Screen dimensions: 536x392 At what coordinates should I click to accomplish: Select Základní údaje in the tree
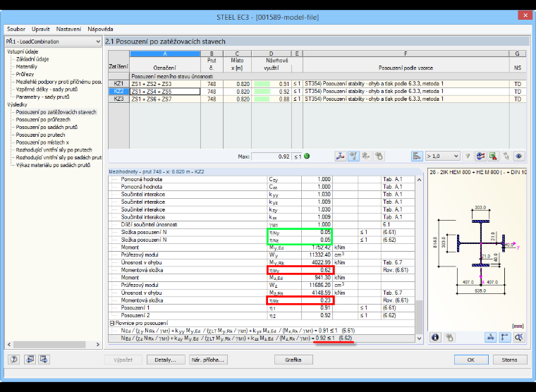point(32,59)
